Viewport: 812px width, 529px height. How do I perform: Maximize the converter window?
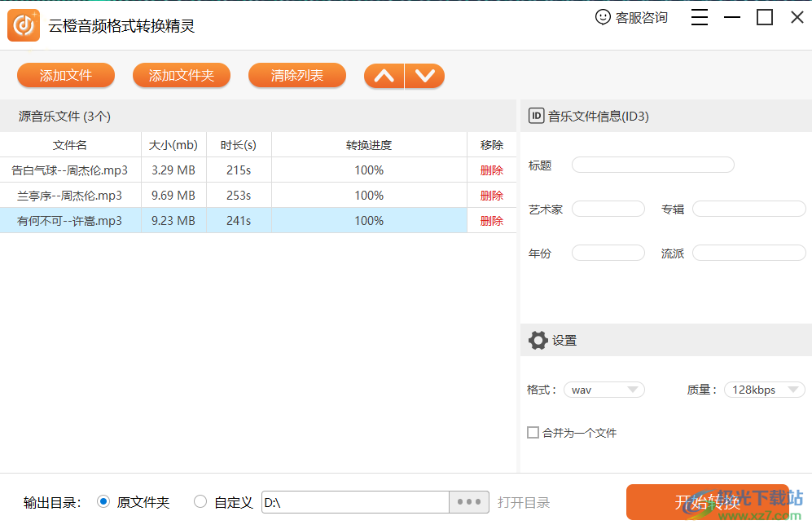click(x=765, y=17)
